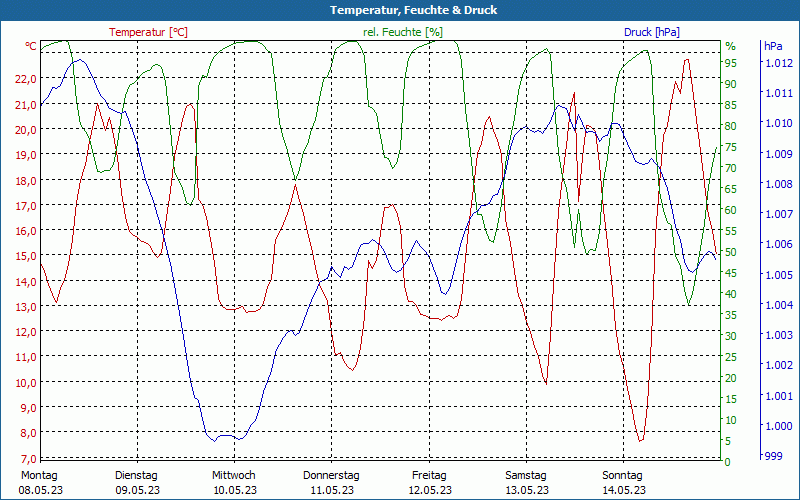Click the '75' humidity axis value
This screenshot has height=500, width=800.
(731, 147)
